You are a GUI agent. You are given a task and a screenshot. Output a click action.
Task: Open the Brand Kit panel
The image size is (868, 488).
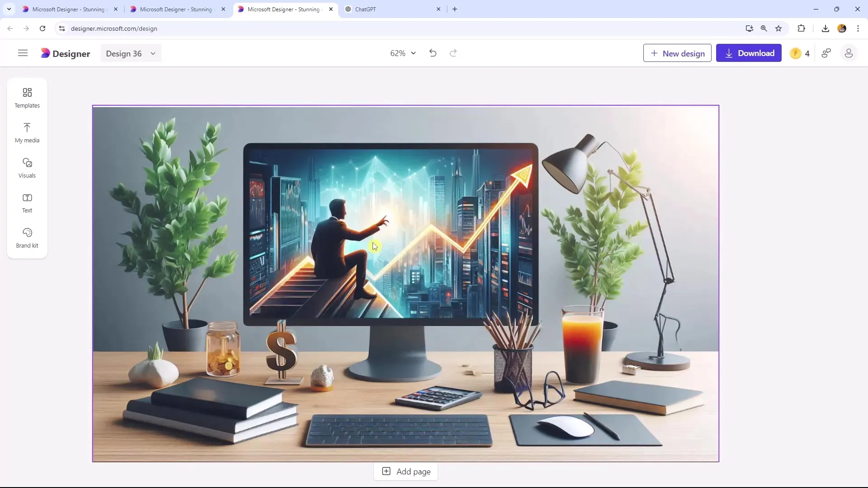point(27,238)
